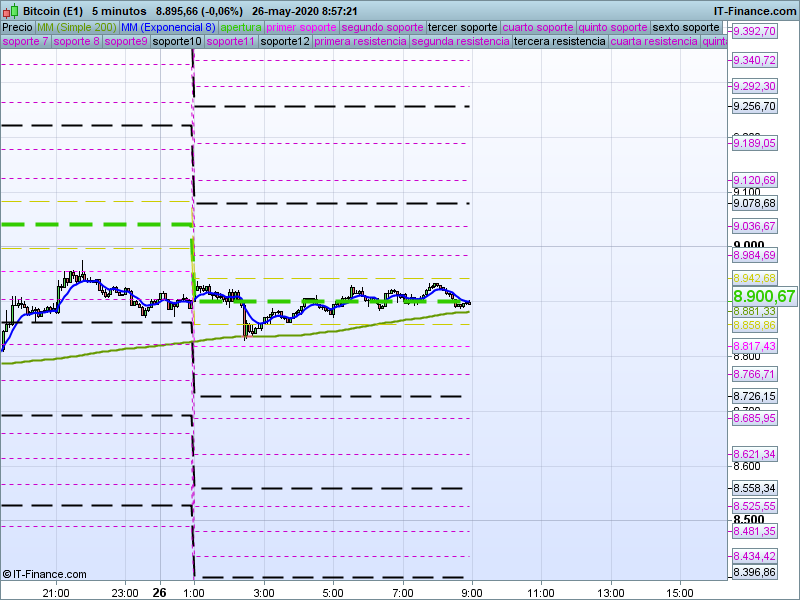Click the apertura indicator label
Viewport: 800px width, 600px height.
[241, 27]
